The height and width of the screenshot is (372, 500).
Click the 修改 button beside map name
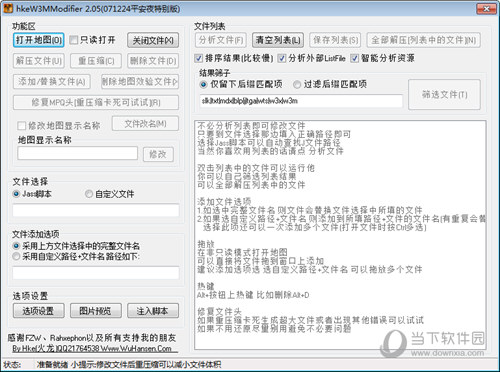(x=158, y=154)
